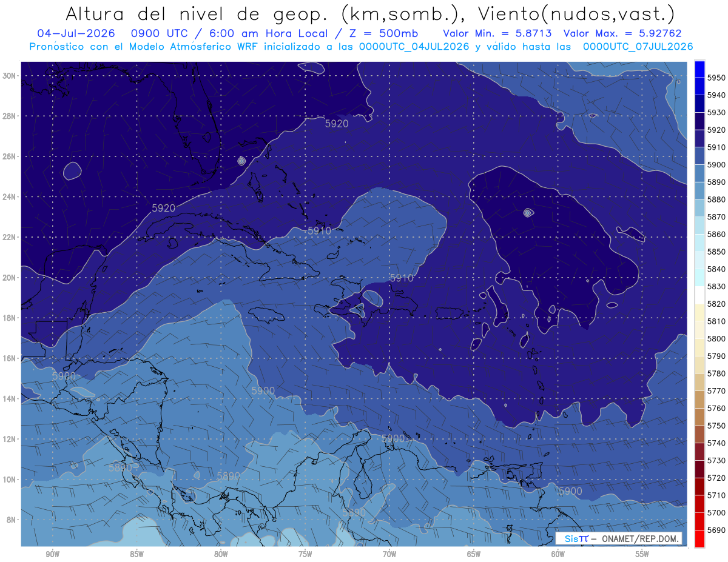
Task: Click the latitude label 30N
Action: pyautogui.click(x=9, y=76)
